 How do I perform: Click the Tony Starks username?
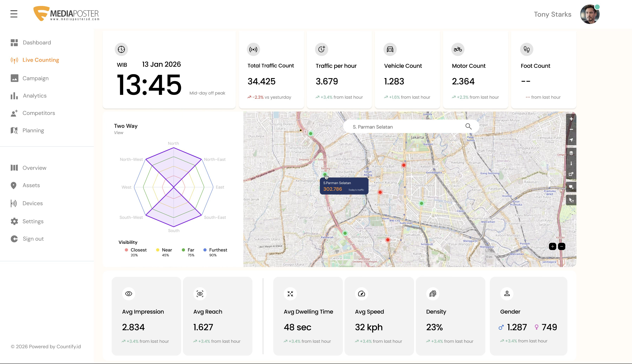[x=552, y=14]
